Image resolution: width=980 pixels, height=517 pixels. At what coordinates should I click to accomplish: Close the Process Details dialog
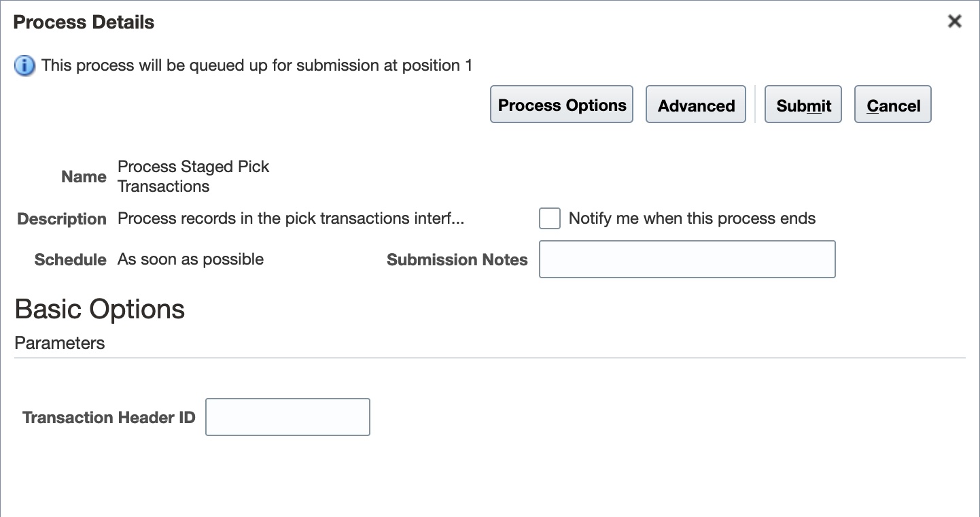tap(955, 22)
